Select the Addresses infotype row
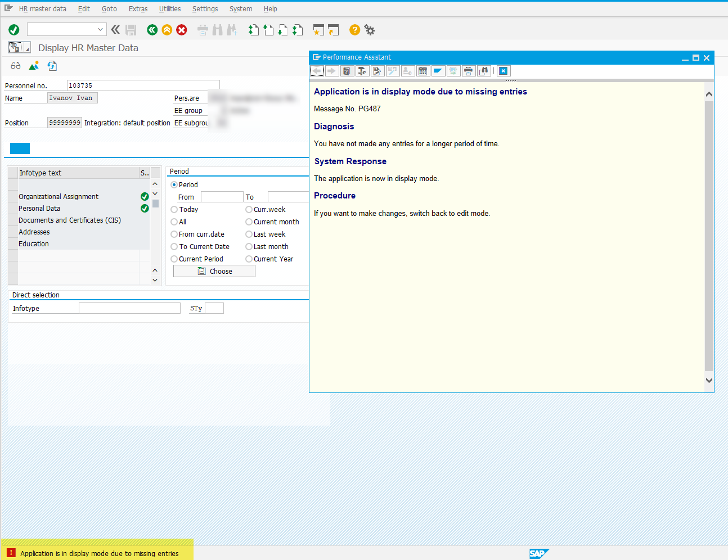 click(x=79, y=232)
